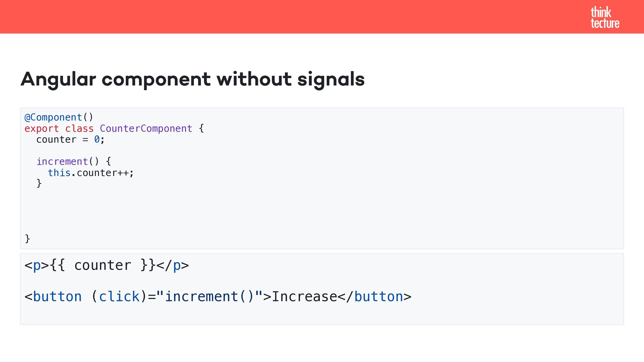644x362 pixels.
Task: Click the closing brace of the increment method
Action: [39, 183]
